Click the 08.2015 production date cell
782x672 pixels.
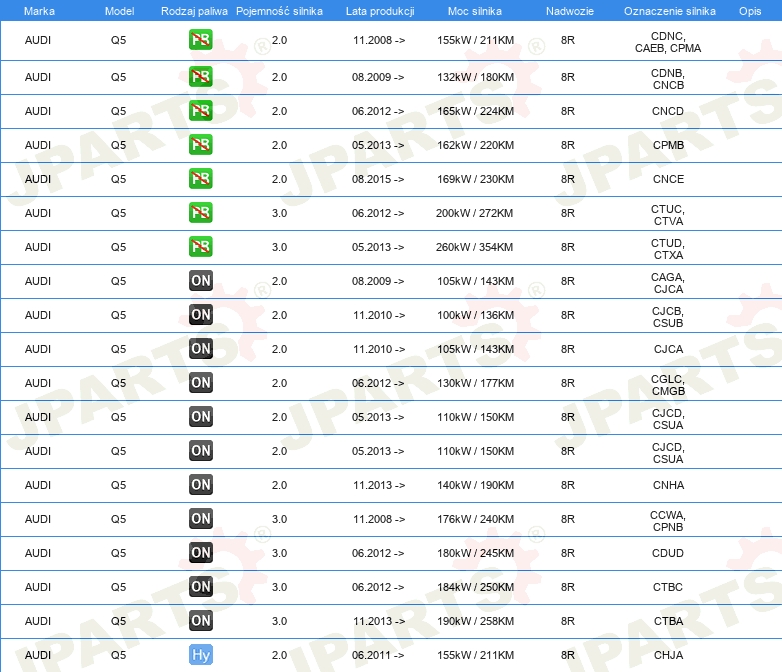378,179
